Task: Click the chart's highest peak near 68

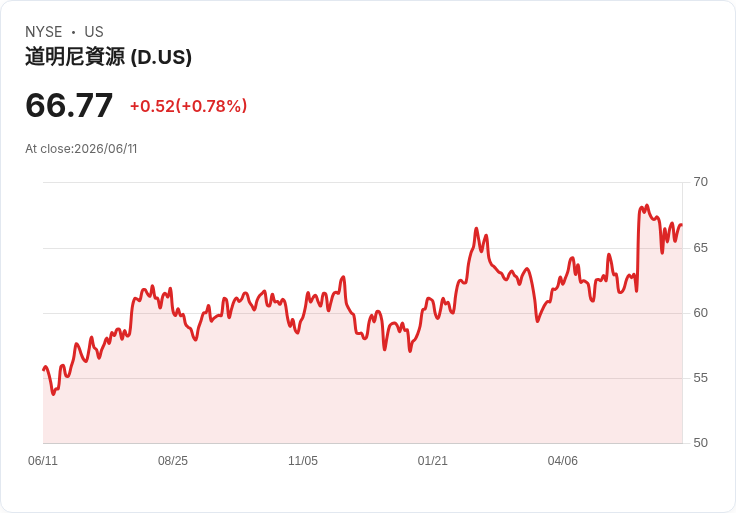Action: point(647,206)
